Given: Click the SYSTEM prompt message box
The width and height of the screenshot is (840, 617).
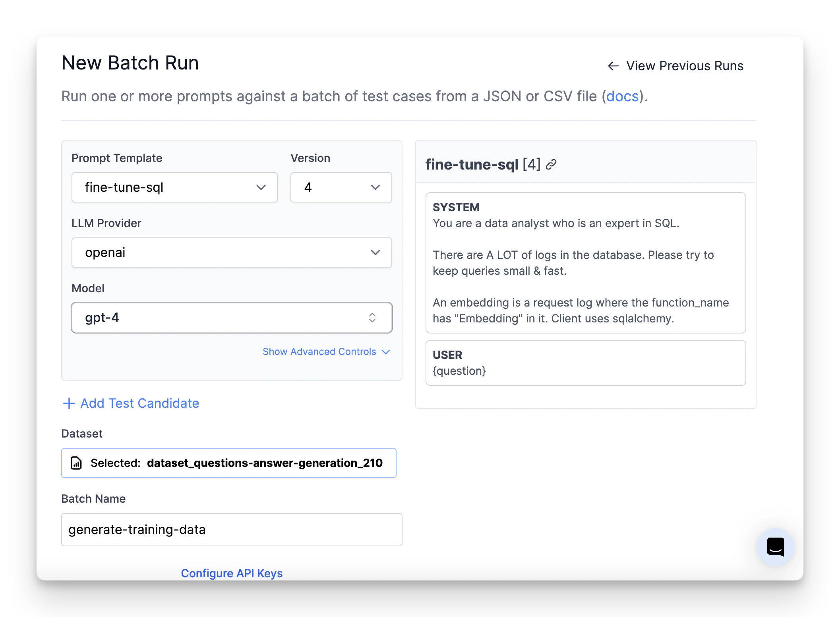Looking at the screenshot, I should (585, 263).
